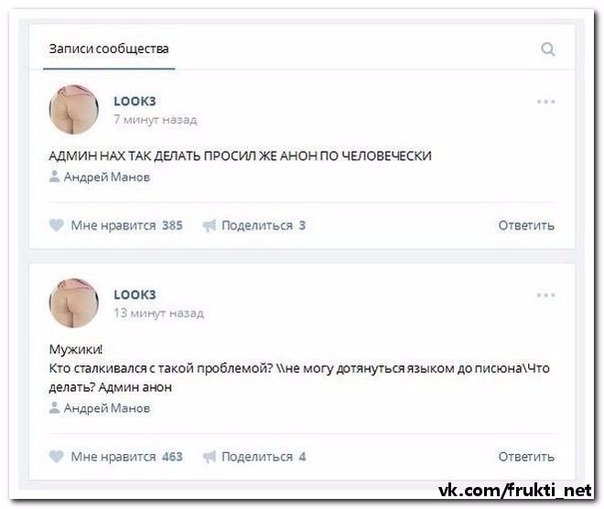
Task: Like the post from 7 minutes ago
Action: tap(56, 225)
